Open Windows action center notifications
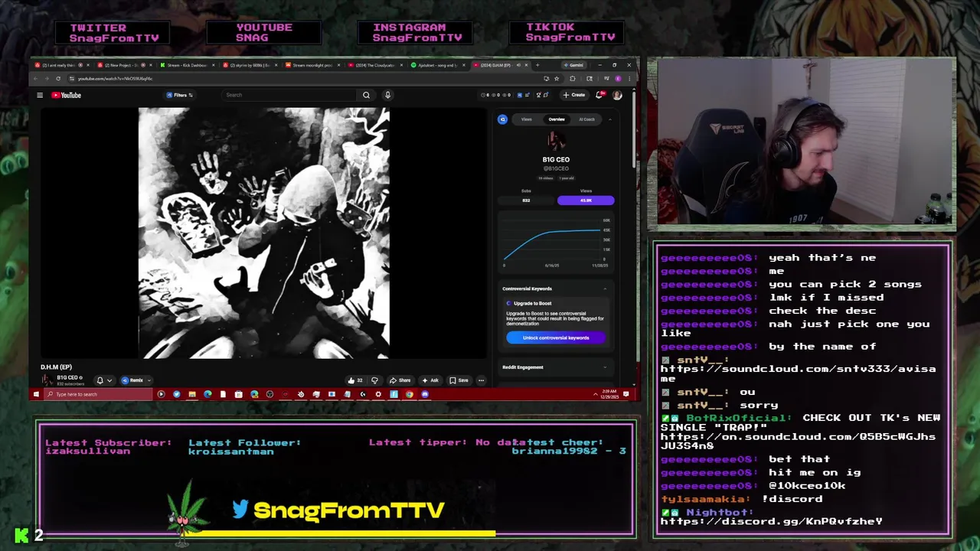The width and height of the screenshot is (980, 551). click(x=626, y=394)
